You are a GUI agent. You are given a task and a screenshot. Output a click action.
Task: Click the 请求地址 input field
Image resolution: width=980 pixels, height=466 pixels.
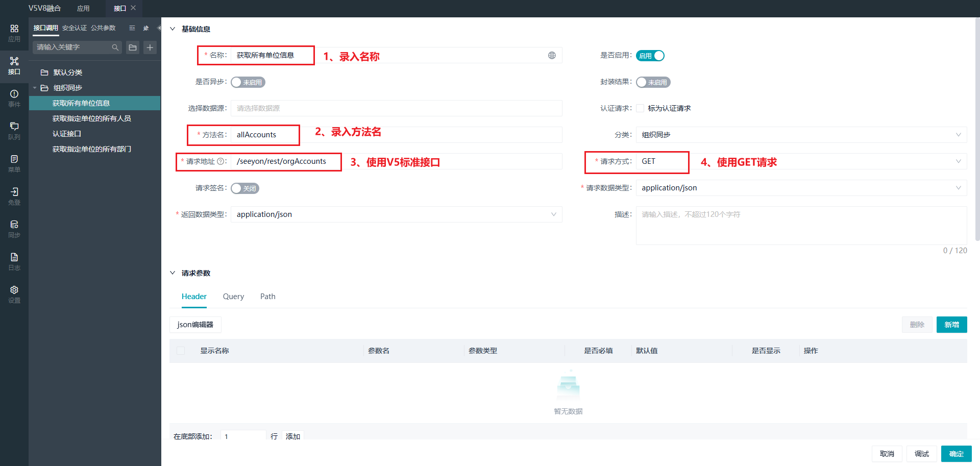point(397,161)
